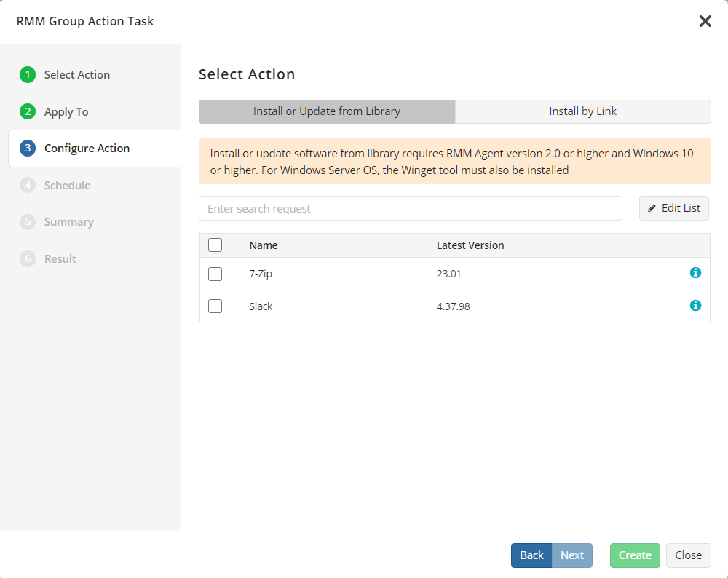Click the pencil icon on Edit List
Screen dimensions: 728x578
click(x=653, y=208)
